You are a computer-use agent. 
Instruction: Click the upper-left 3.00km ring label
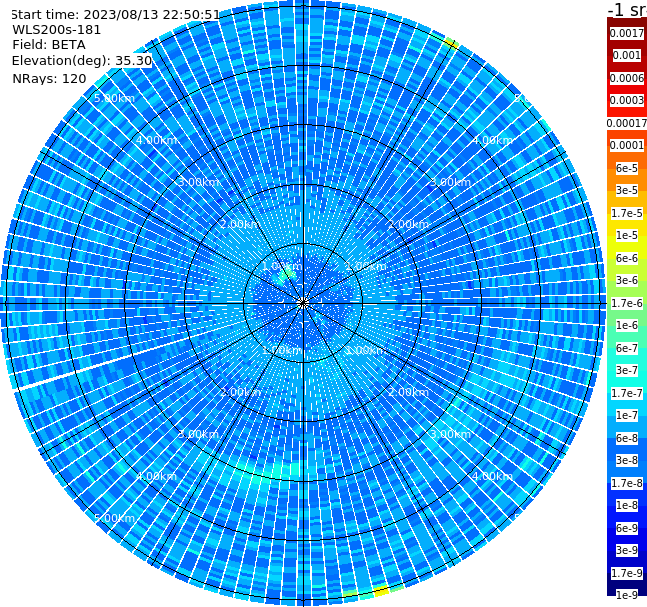[198, 182]
